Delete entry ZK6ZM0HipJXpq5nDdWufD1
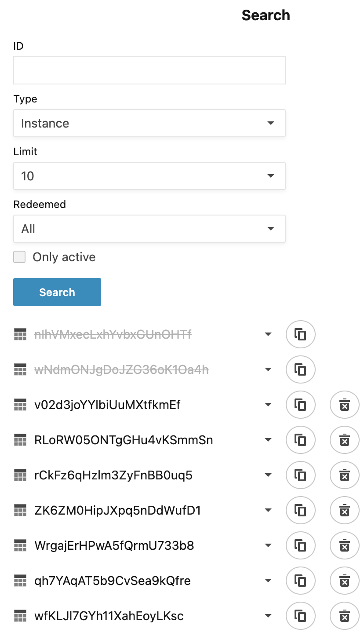 (x=345, y=510)
